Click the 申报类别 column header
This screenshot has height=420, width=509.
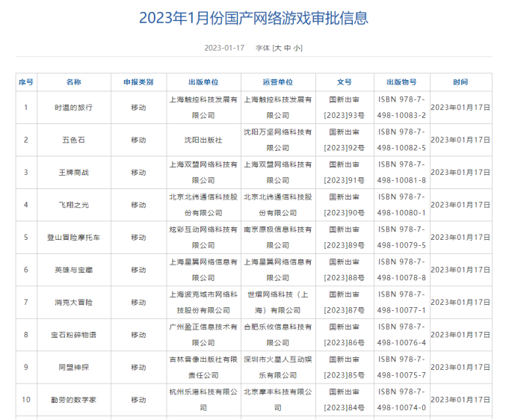click(x=138, y=82)
